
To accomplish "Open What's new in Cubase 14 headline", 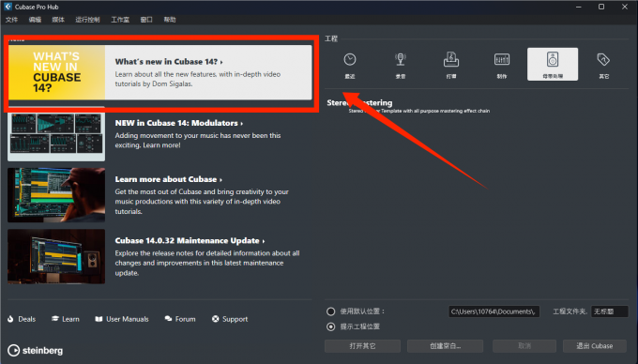I will coord(169,62).
